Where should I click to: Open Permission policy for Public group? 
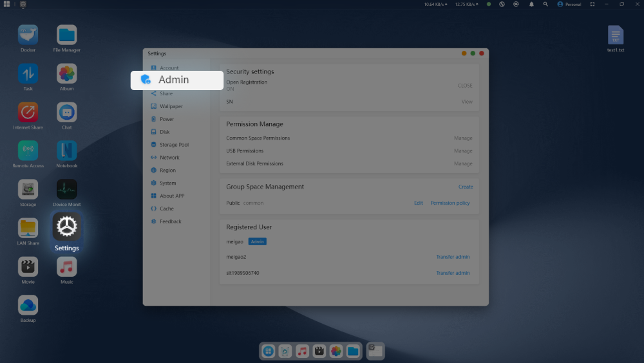pyautogui.click(x=450, y=203)
